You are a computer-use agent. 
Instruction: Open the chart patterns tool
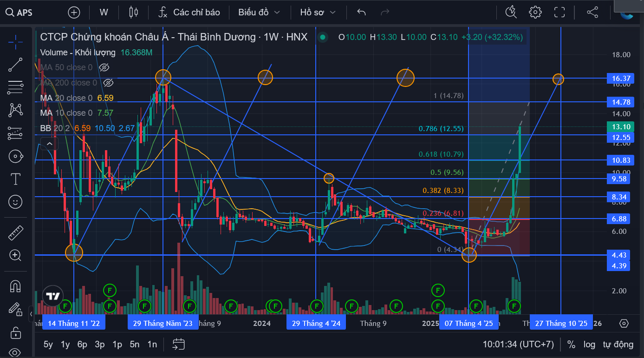[x=15, y=110]
